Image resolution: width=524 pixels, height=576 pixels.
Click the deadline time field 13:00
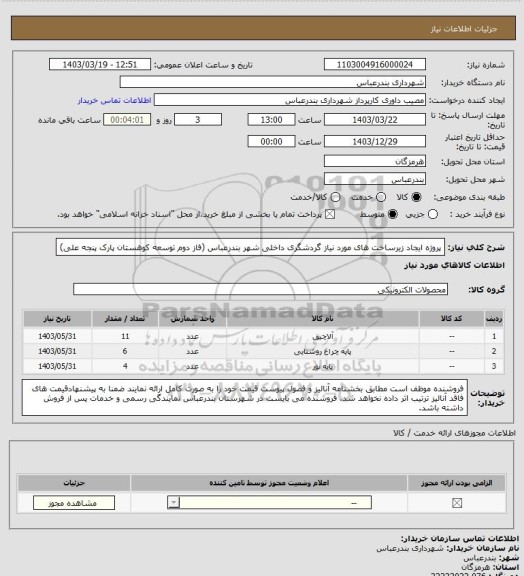coord(271,120)
